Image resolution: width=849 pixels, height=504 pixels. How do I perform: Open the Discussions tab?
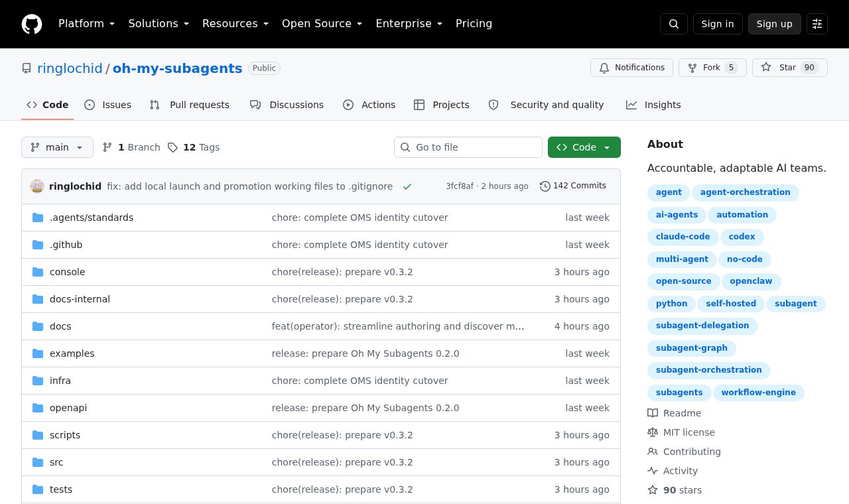[287, 105]
